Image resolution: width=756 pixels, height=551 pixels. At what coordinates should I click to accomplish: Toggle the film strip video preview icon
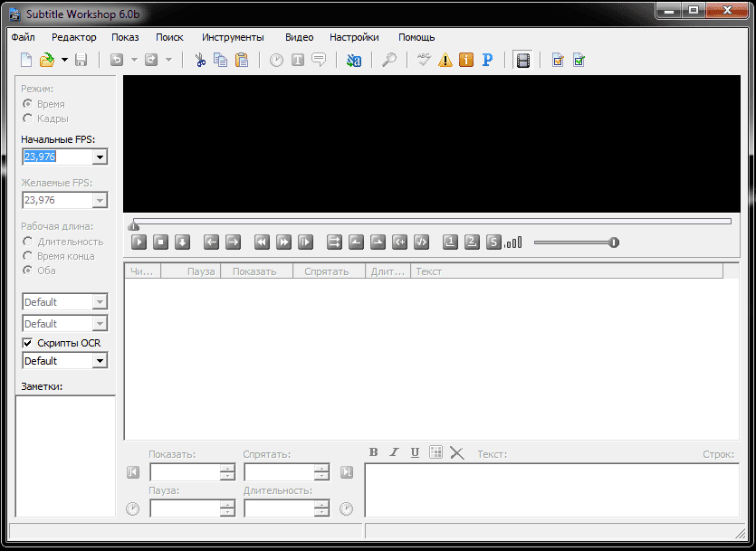(522, 61)
